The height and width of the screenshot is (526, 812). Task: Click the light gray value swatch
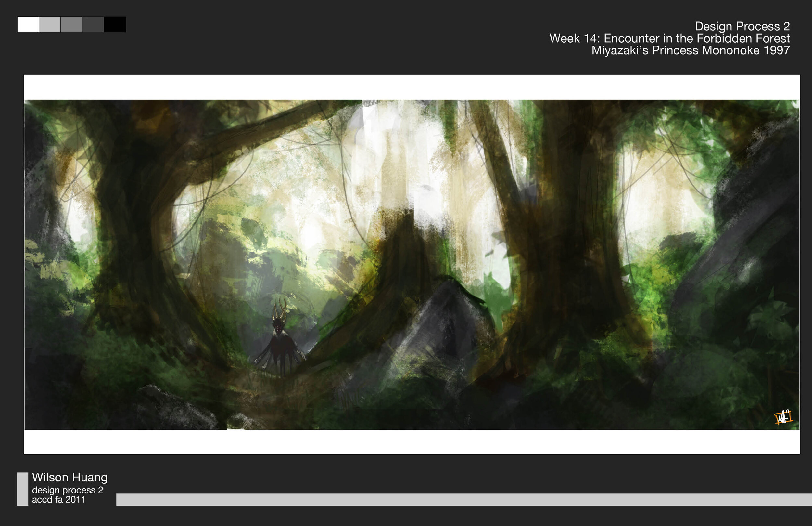(50, 24)
